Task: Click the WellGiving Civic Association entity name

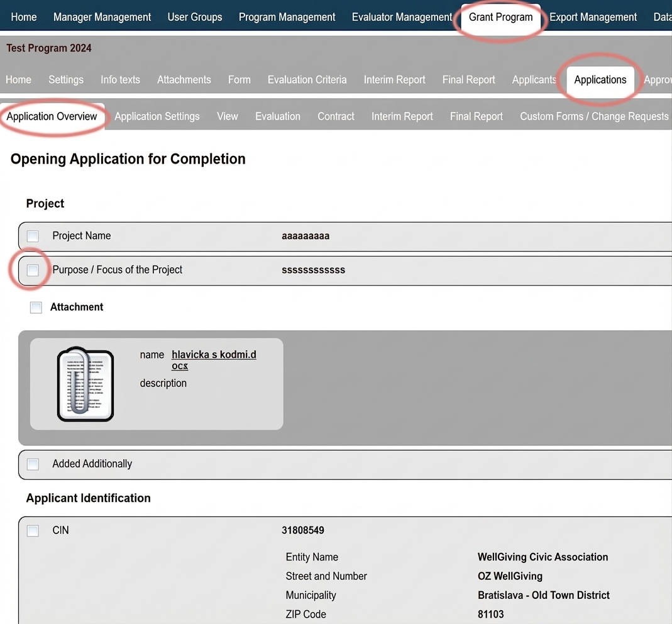Action: tap(543, 557)
